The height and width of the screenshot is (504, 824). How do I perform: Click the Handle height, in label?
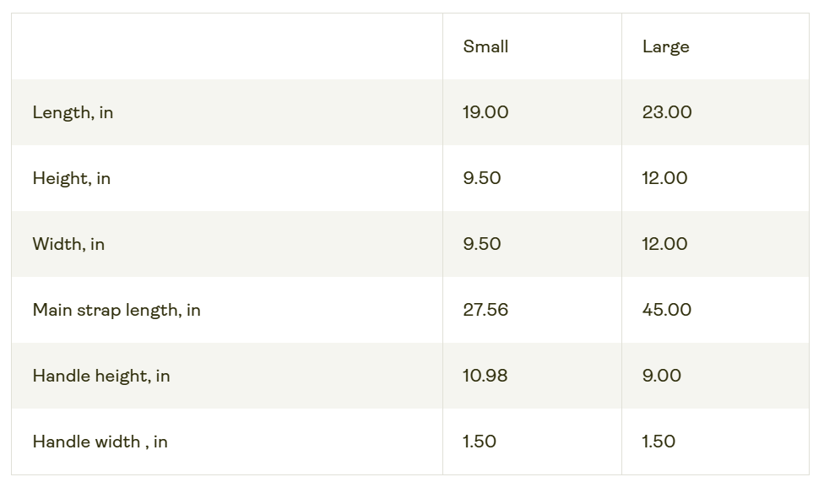coord(101,376)
